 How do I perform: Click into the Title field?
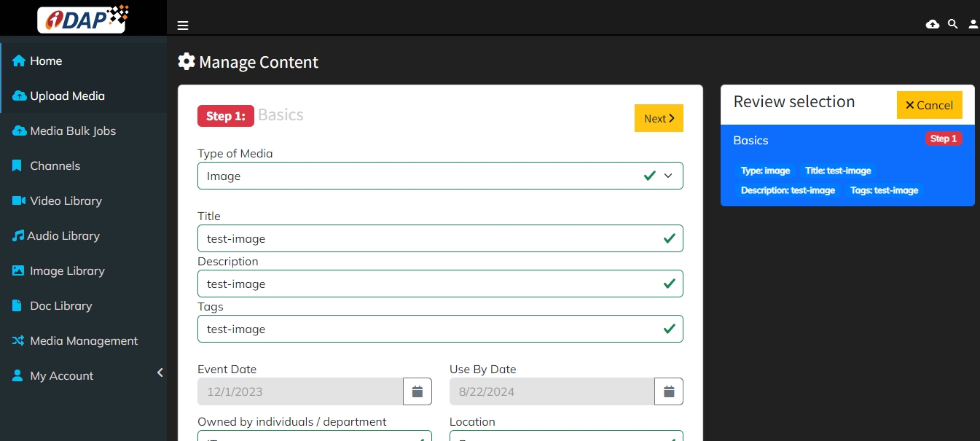coord(440,238)
